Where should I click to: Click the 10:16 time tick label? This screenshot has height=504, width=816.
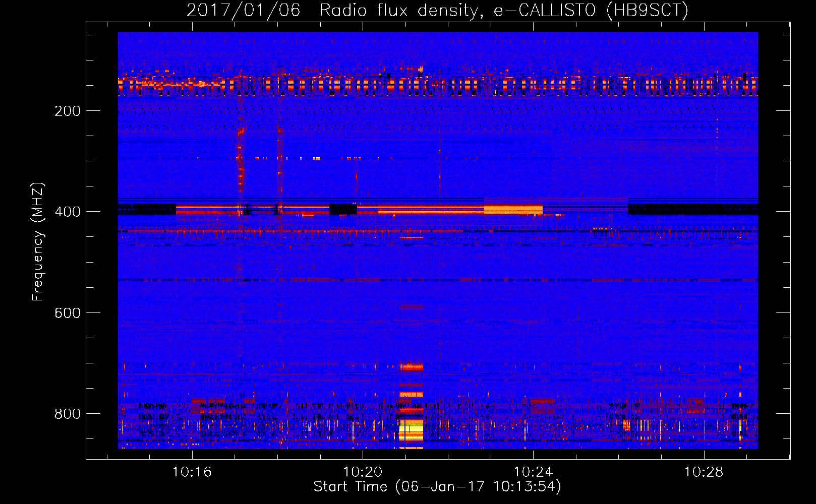[x=192, y=472]
